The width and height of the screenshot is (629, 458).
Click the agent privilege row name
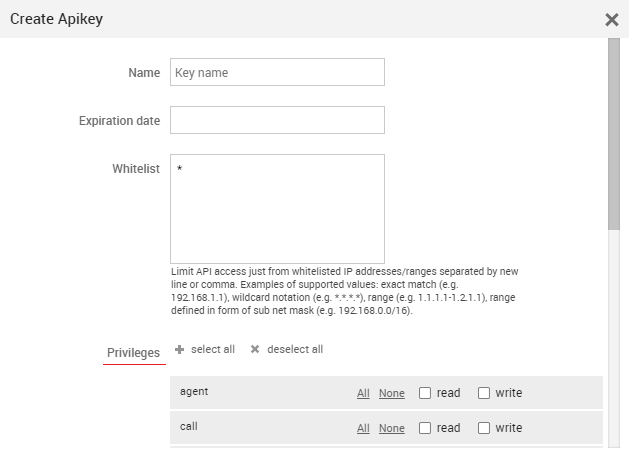194,392
